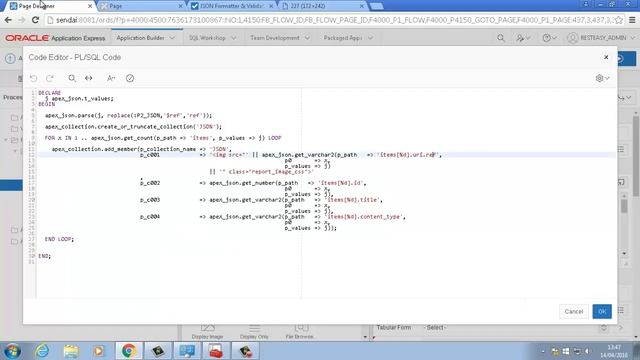Open the Help question mark menu

tap(549, 38)
